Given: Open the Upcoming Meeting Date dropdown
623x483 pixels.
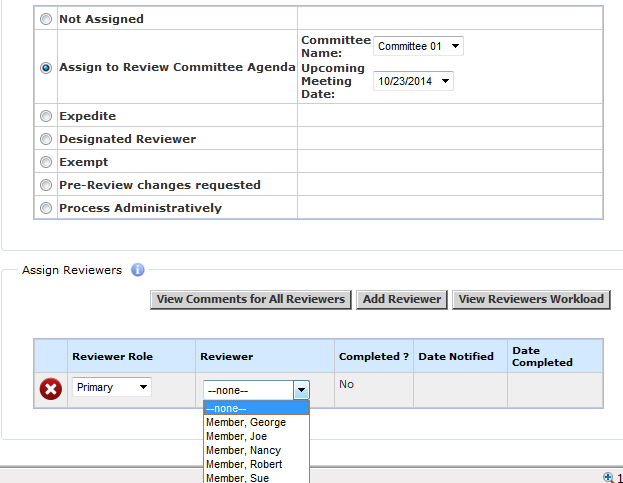Looking at the screenshot, I should pyautogui.click(x=413, y=81).
